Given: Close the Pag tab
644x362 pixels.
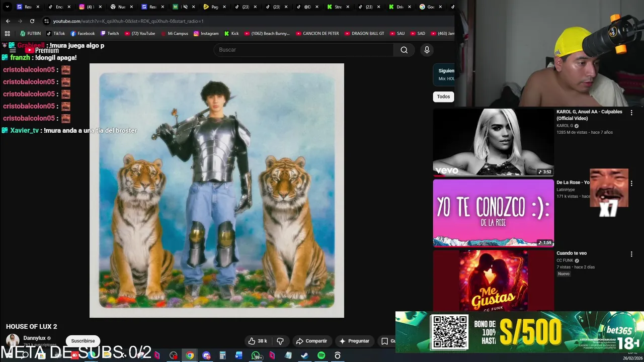Looking at the screenshot, I should pyautogui.click(x=224, y=7).
